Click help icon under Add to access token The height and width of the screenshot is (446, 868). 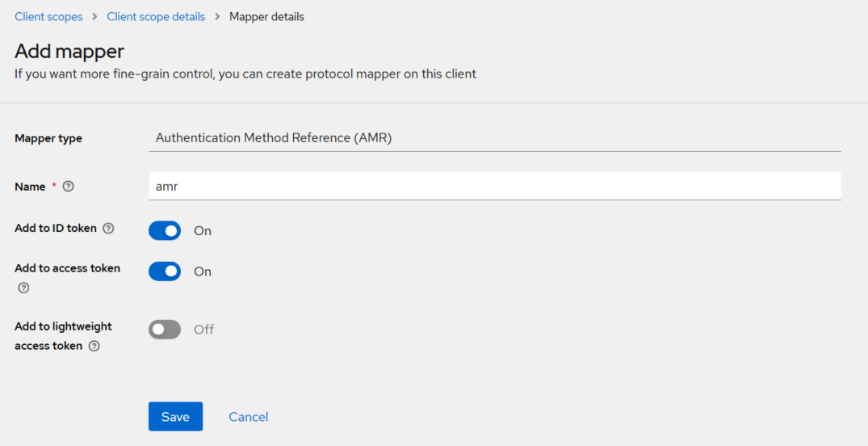point(23,288)
